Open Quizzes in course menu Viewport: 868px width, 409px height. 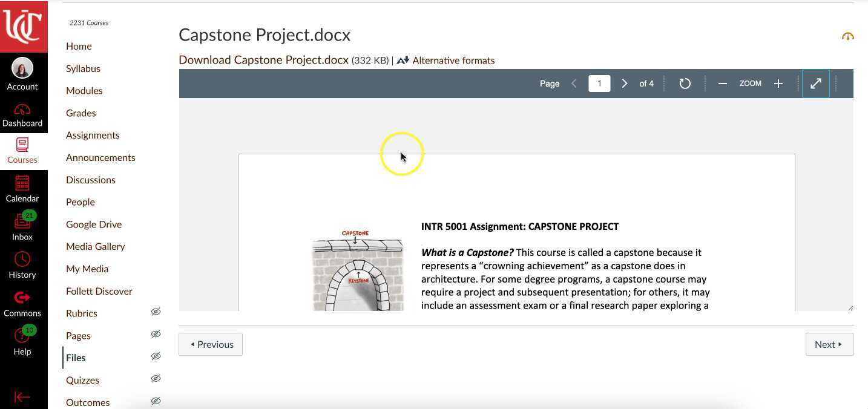point(82,380)
